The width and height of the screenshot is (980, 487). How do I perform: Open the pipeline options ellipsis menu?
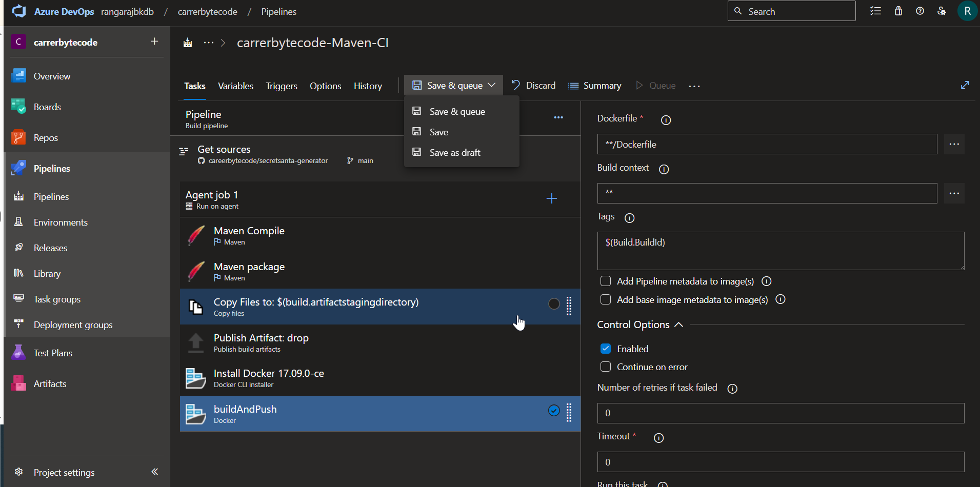[x=558, y=117]
